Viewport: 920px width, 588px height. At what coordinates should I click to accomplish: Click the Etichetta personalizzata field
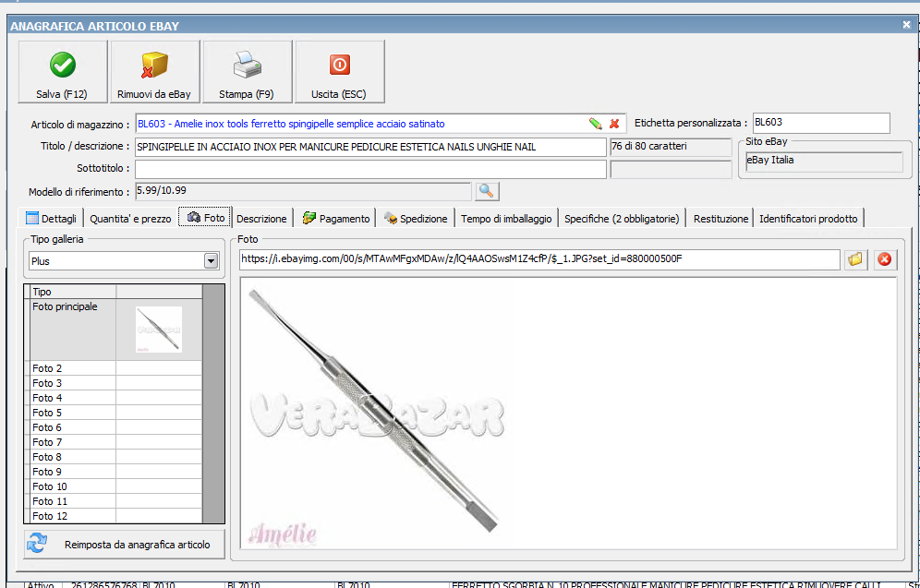pos(821,123)
